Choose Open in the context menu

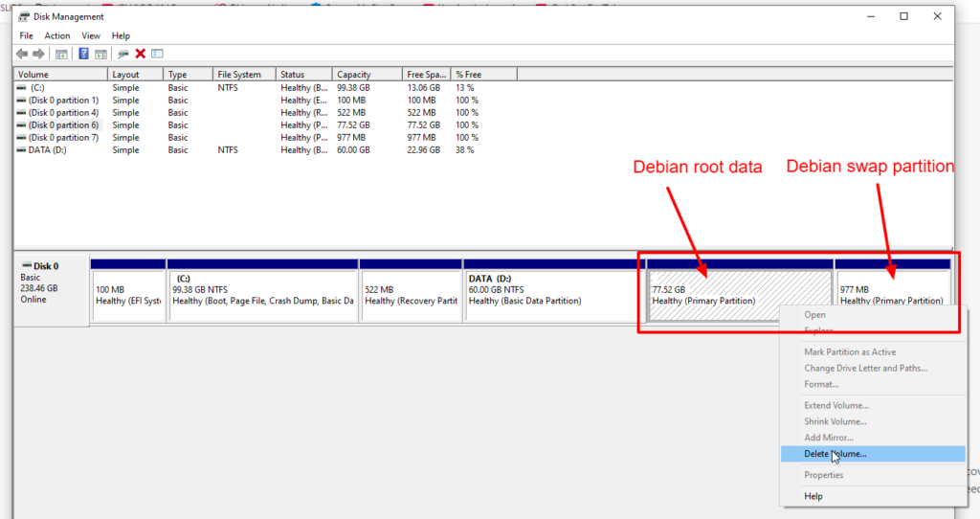(873, 314)
